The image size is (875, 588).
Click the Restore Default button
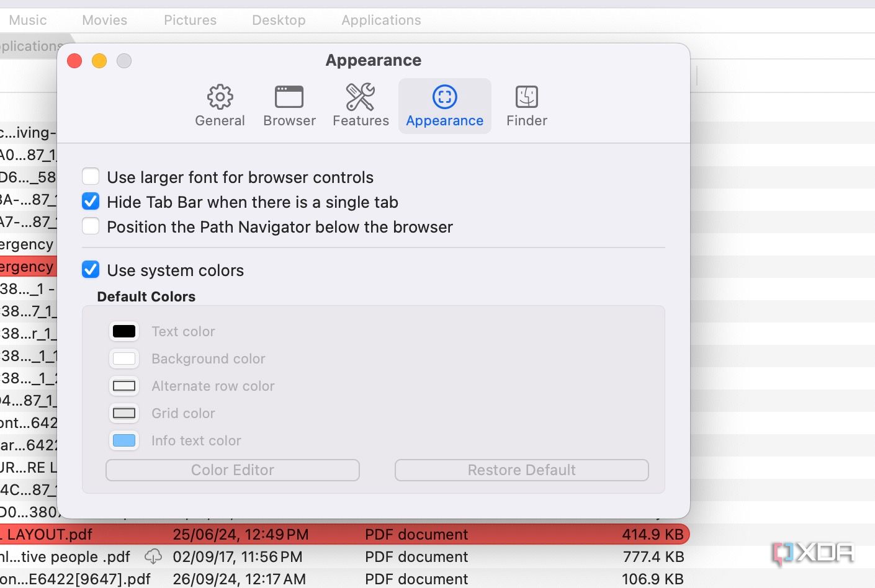[x=522, y=470]
